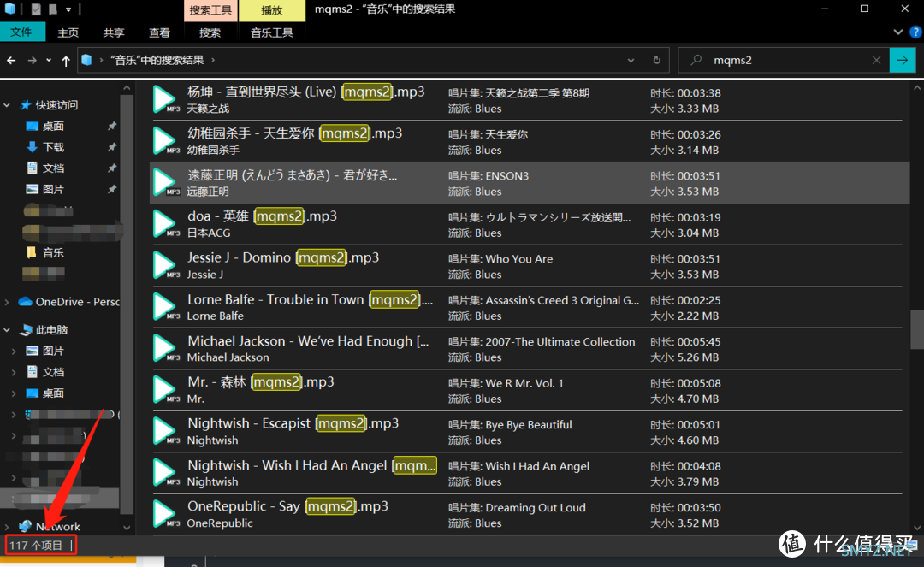Click the navigation pane scroll-down arrow

click(x=127, y=528)
